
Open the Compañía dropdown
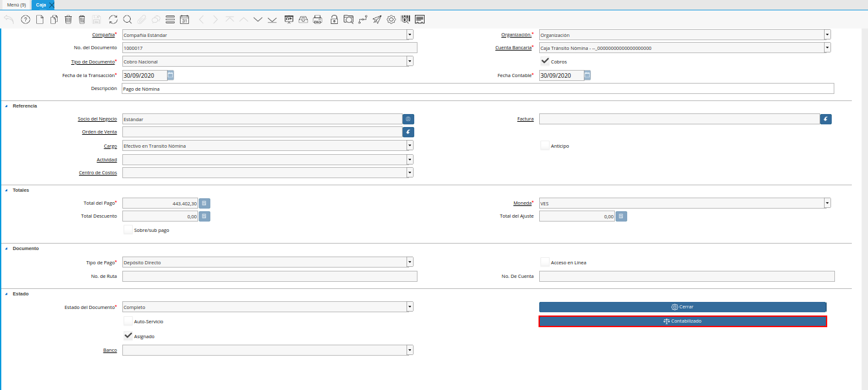[x=410, y=35]
